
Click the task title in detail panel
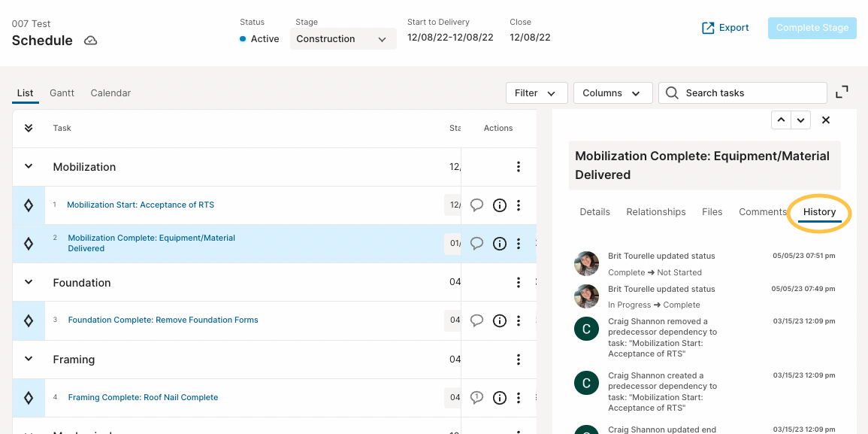(x=704, y=165)
